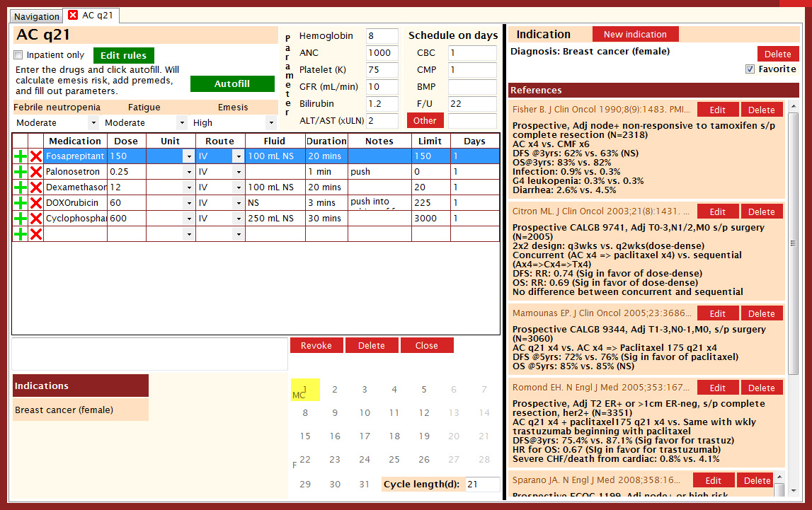Remove DOXOrubicin row with red X
The width and height of the screenshot is (812, 510).
tap(35, 203)
